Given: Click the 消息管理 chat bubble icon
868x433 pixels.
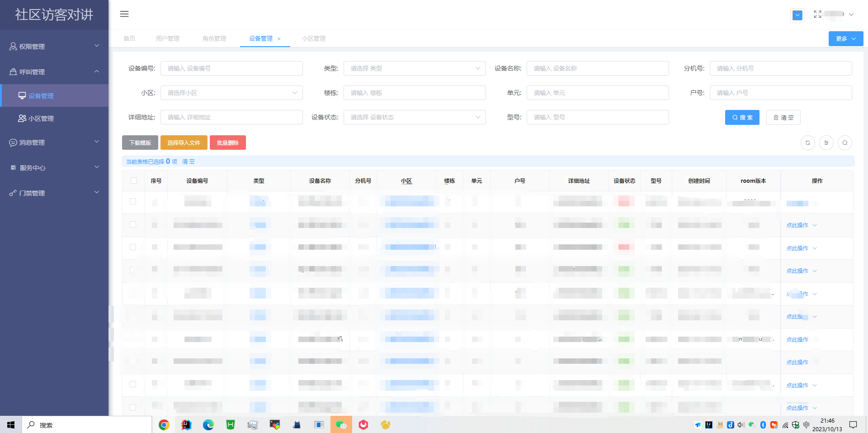Looking at the screenshot, I should 13,142.
